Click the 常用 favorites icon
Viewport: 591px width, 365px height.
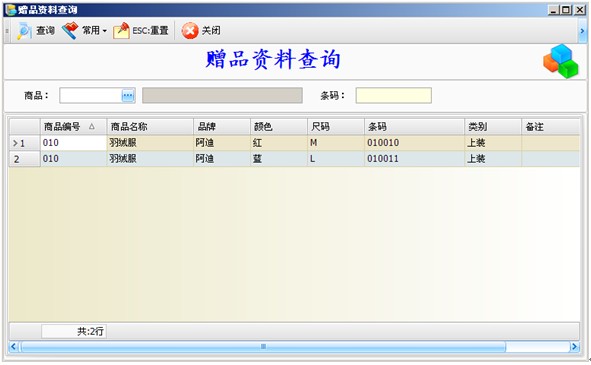point(70,31)
